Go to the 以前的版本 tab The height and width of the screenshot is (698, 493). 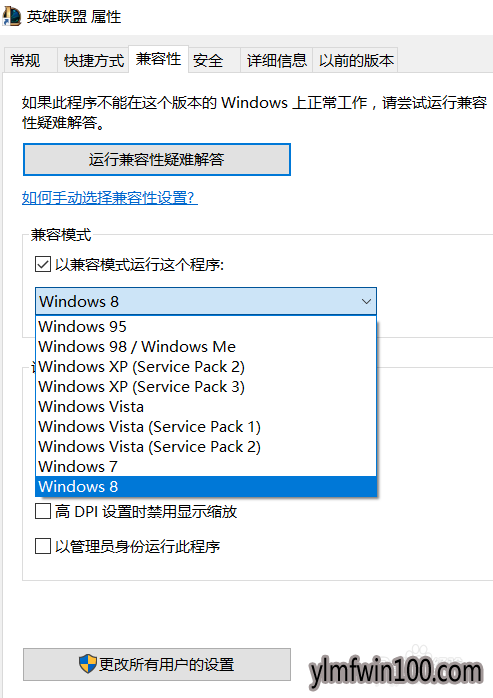pyautogui.click(x=355, y=60)
